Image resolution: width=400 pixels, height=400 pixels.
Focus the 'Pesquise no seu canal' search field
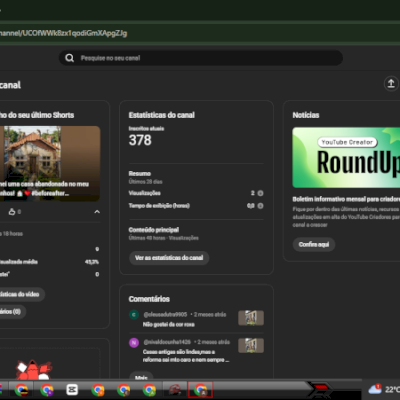pyautogui.click(x=201, y=58)
